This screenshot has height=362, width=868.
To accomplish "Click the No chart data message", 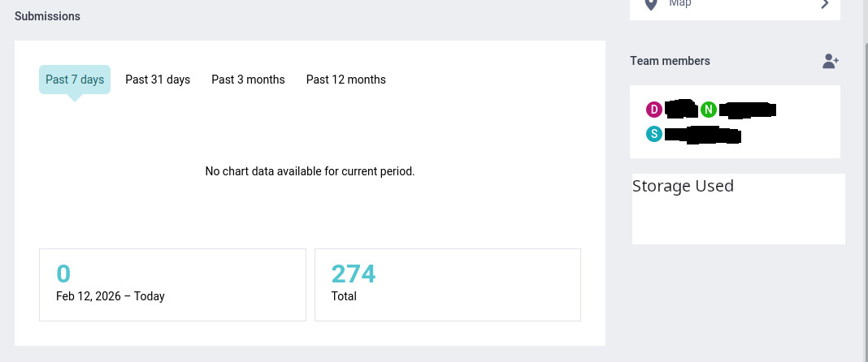I will (310, 171).
